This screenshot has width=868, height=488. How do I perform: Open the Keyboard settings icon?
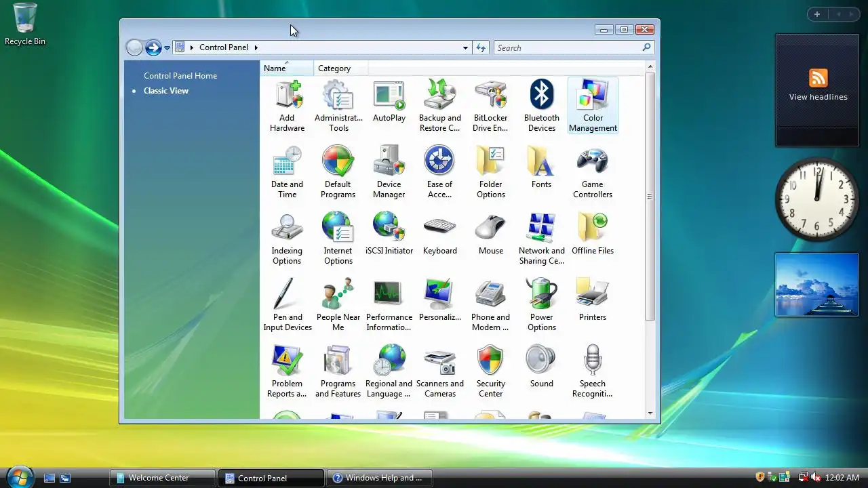pos(439,234)
